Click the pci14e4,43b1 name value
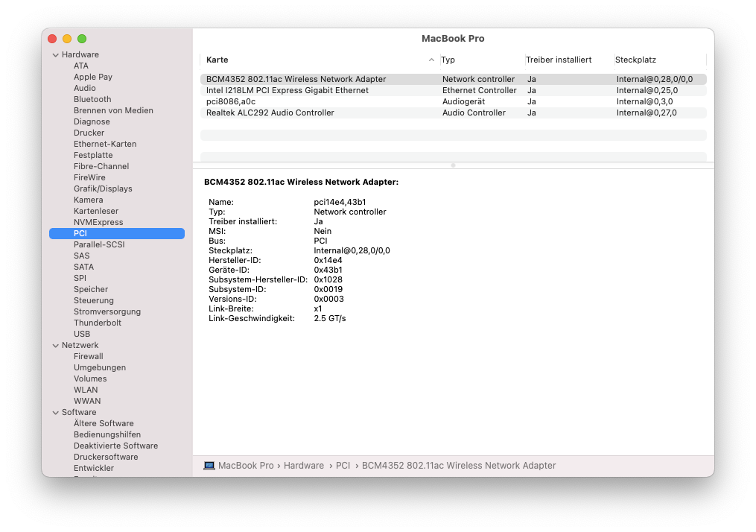 pyautogui.click(x=340, y=202)
